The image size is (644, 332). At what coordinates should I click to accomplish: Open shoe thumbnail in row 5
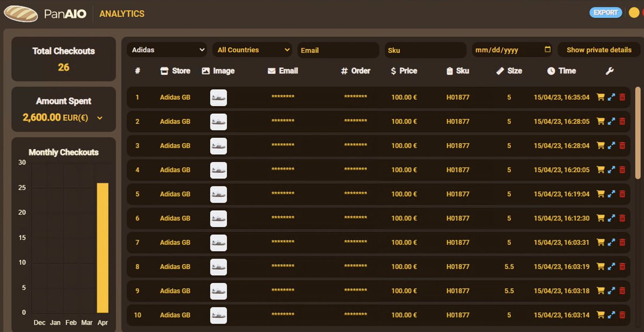pos(218,194)
